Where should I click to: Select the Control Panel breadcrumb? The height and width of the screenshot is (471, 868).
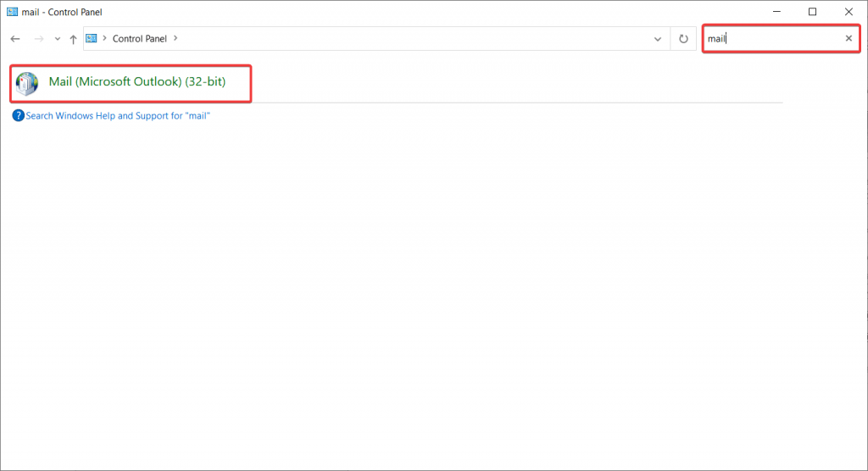[x=140, y=38]
